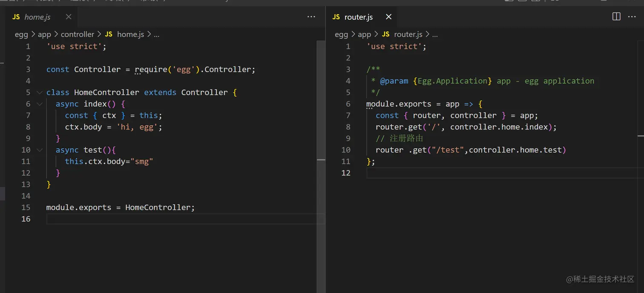
Task: Click 'HomeController' in the class declaration line
Action: [106, 93]
